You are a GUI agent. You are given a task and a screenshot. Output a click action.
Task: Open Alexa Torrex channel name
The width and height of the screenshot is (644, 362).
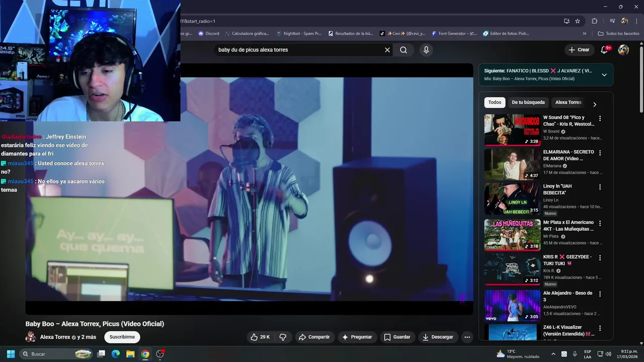pos(55,337)
